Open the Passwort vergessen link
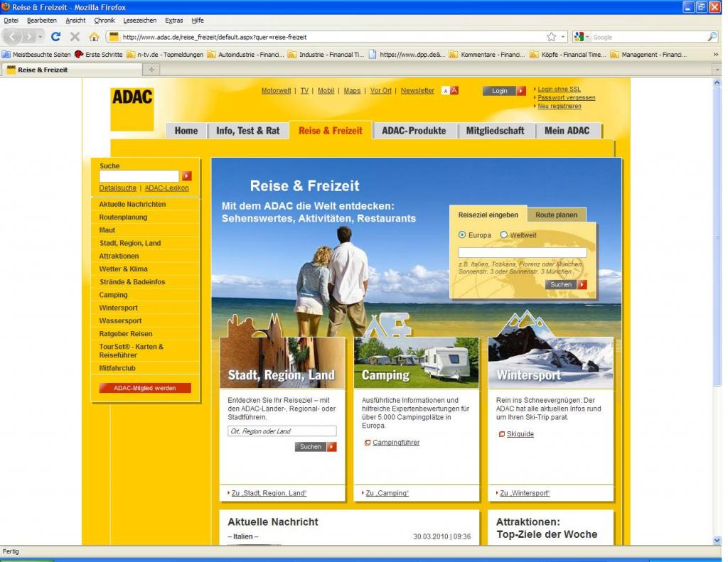The image size is (728, 562). pyautogui.click(x=567, y=97)
